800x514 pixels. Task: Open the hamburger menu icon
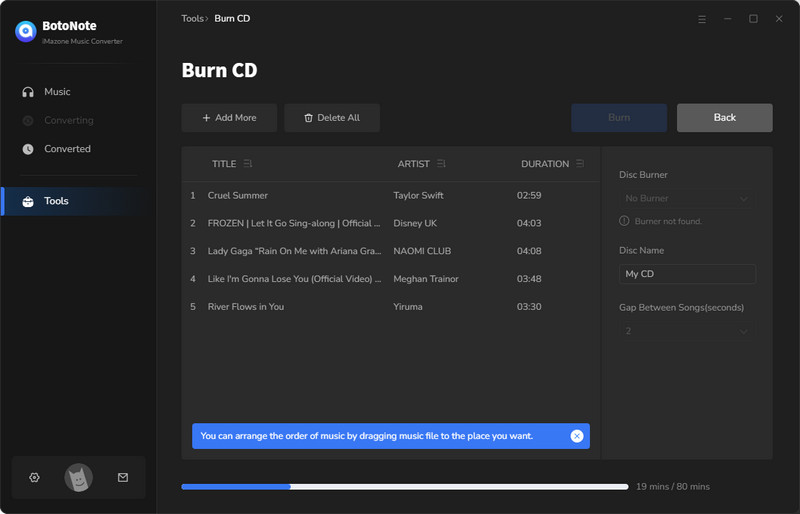coord(702,19)
